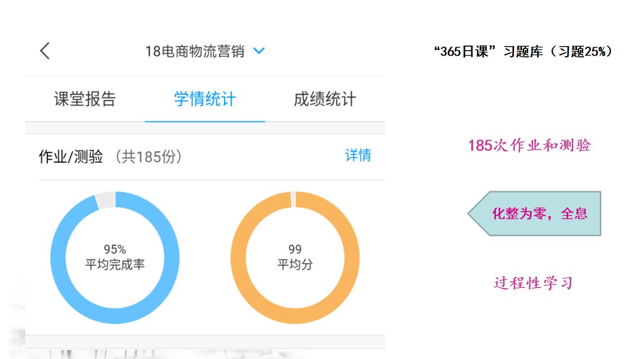Open the 详情 link for 作业/测验
Viewport: 644px width, 359px height.
(x=358, y=155)
